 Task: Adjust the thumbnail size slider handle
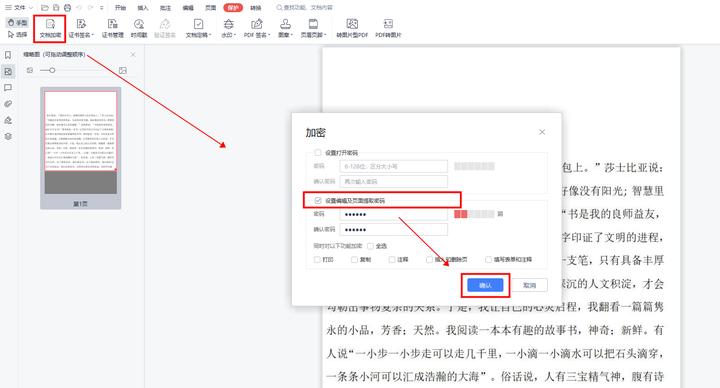pyautogui.click(x=52, y=70)
